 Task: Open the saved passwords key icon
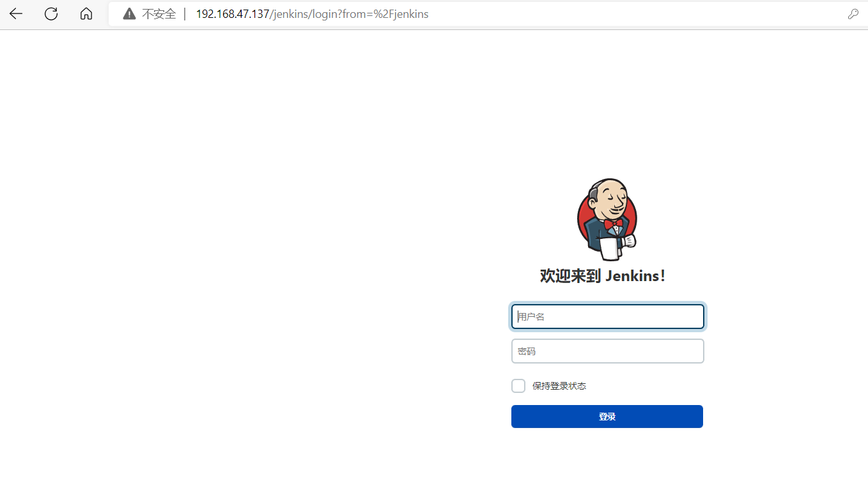(853, 14)
